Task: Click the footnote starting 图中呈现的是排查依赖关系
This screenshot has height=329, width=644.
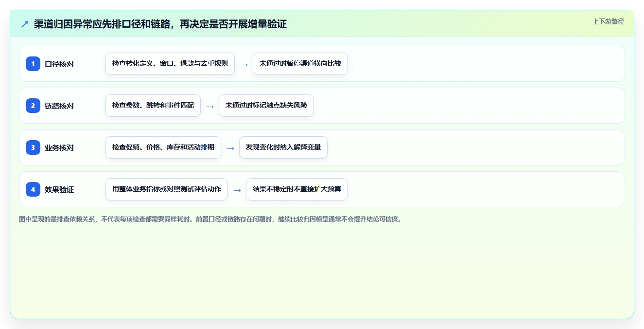Action: click(x=211, y=219)
